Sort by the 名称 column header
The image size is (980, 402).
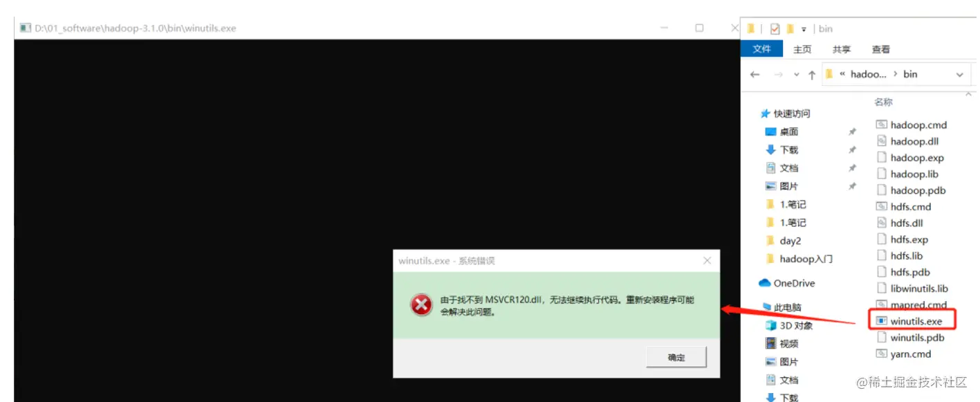[883, 102]
